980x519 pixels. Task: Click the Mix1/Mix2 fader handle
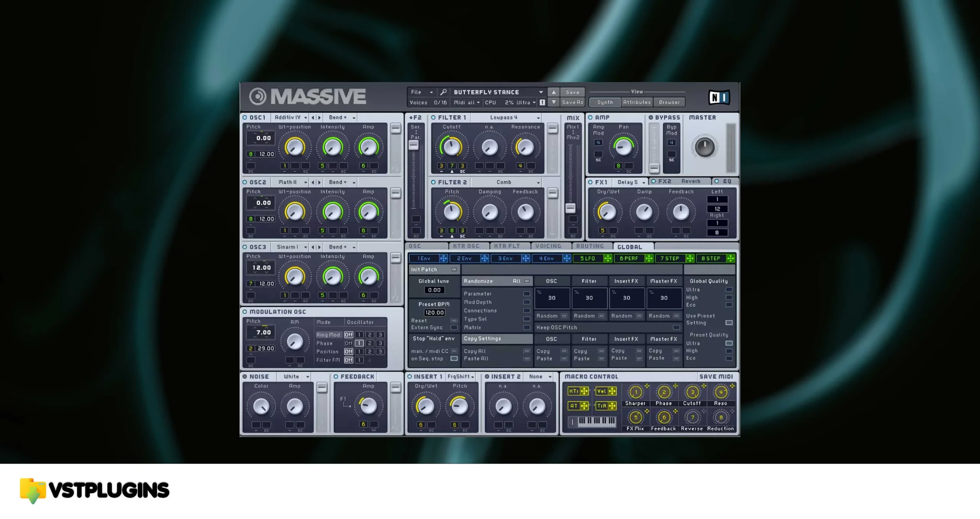click(570, 208)
